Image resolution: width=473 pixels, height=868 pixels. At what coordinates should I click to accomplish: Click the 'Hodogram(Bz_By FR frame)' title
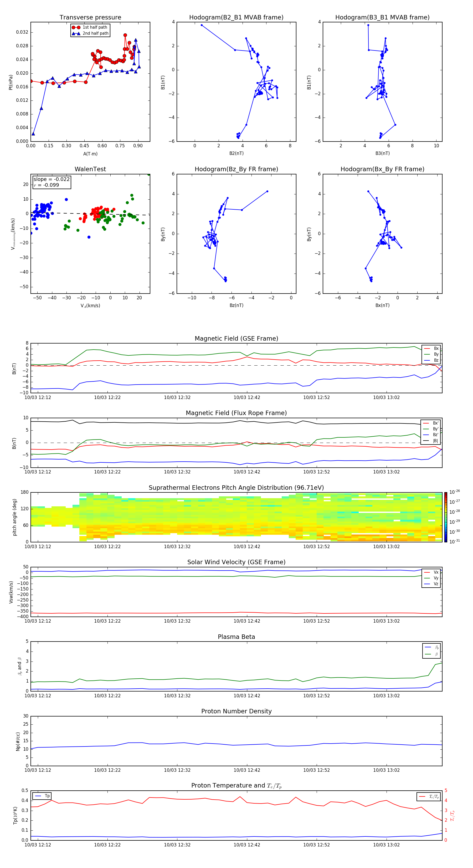[236, 169]
